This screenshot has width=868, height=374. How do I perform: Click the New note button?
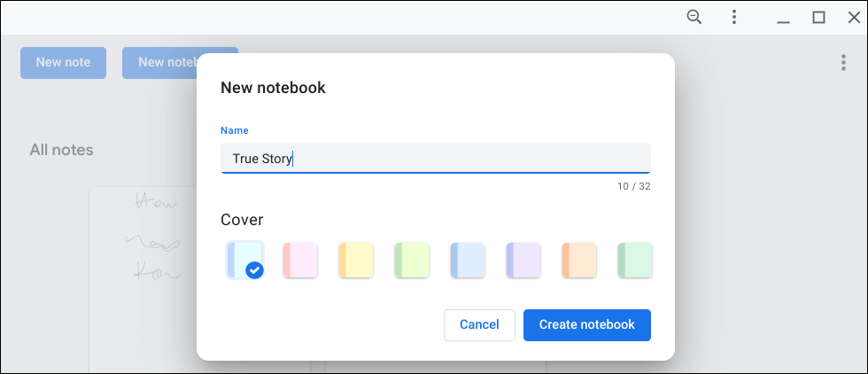pyautogui.click(x=63, y=62)
